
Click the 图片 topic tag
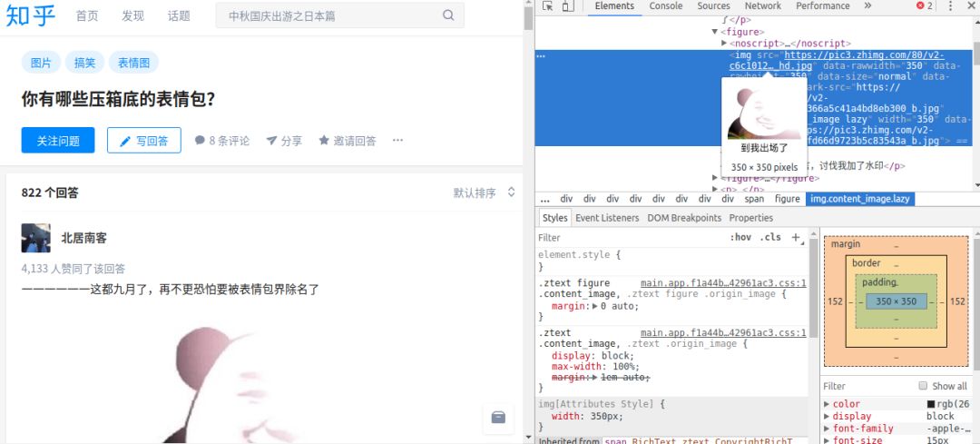[x=41, y=63]
